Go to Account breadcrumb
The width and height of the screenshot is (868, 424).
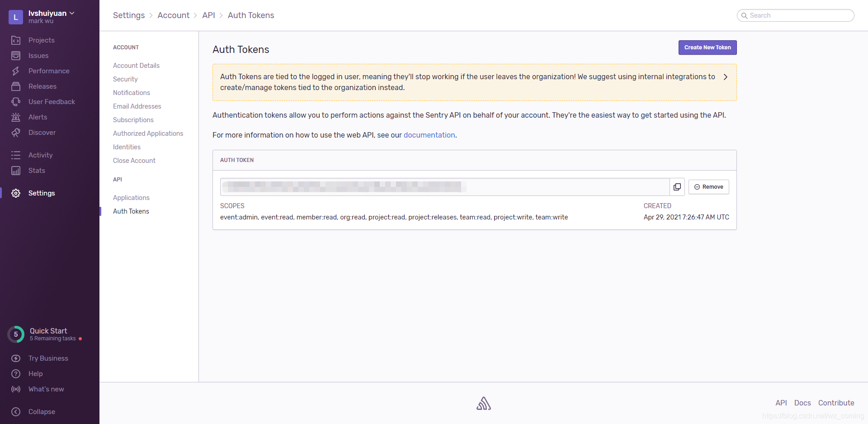(174, 15)
